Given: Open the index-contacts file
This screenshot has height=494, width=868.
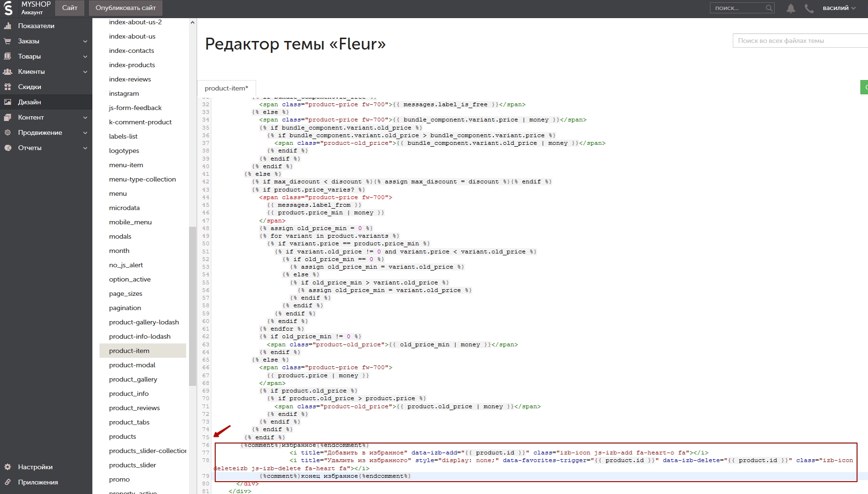Looking at the screenshot, I should pyautogui.click(x=131, y=50).
